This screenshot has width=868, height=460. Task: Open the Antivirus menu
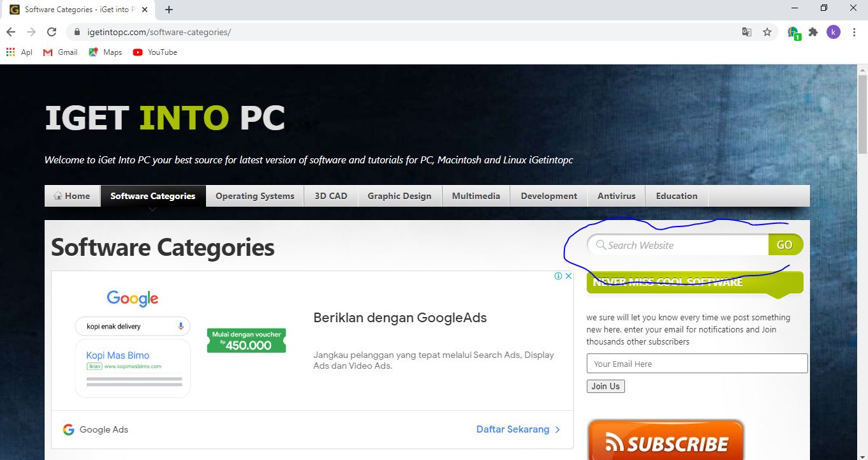coord(616,196)
